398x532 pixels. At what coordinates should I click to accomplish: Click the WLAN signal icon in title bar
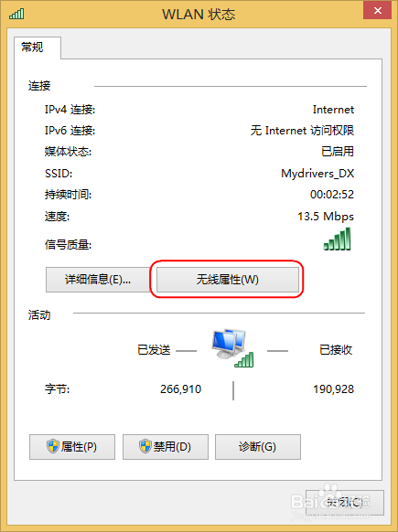[16, 14]
